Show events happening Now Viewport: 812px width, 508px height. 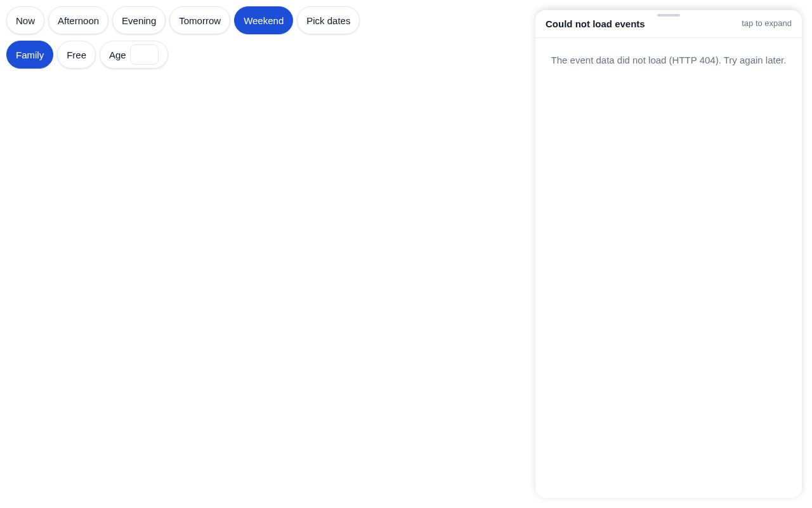(x=25, y=20)
